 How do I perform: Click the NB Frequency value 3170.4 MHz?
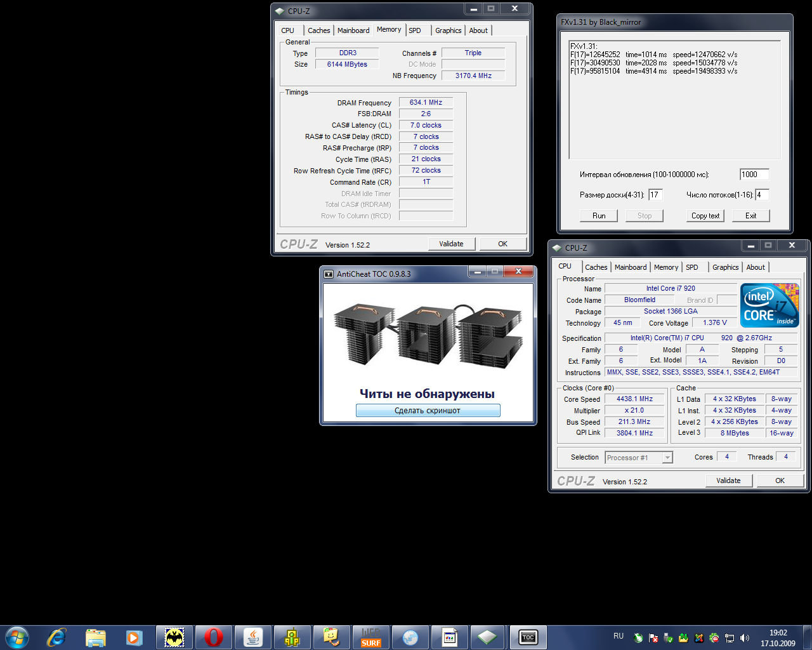tap(474, 76)
